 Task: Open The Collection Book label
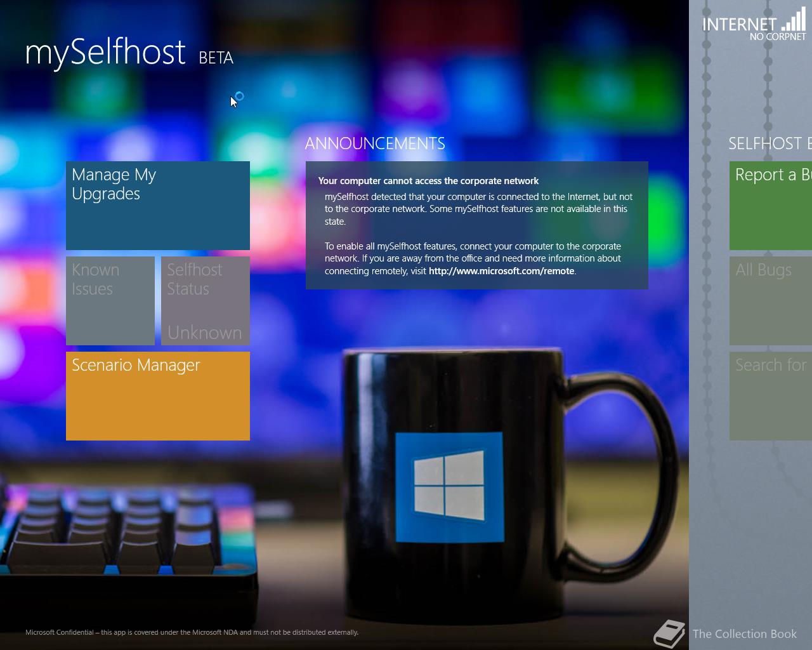click(745, 634)
